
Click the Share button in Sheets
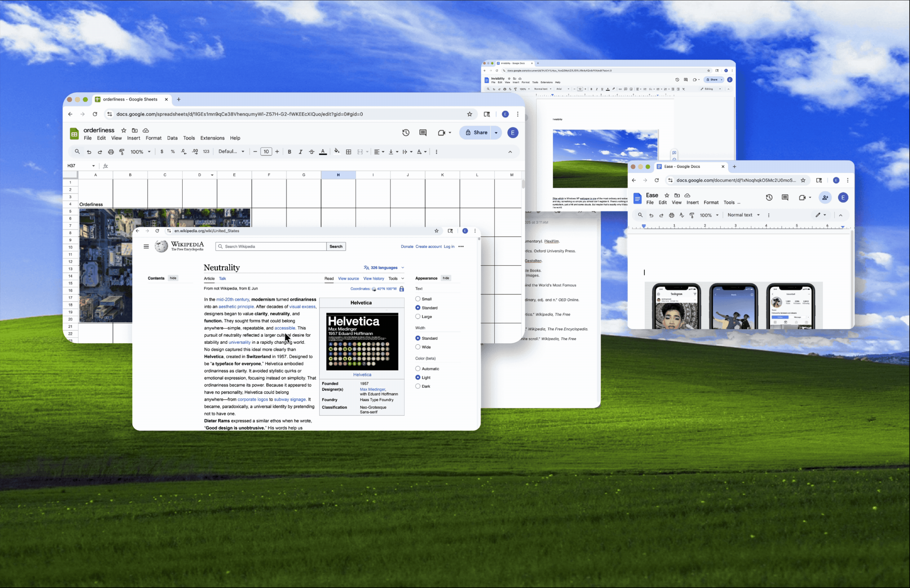tap(476, 133)
